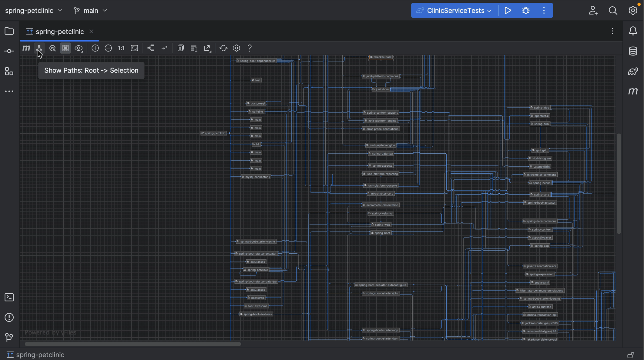Open the ClinicServiceTests run configuration dropdown
Image resolution: width=644 pixels, height=360 pixels.
454,10
